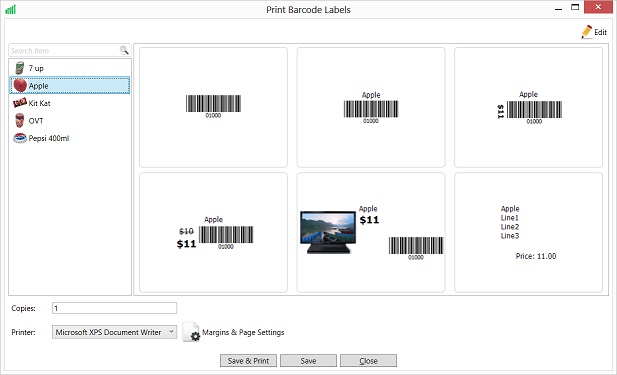Image resolution: width=617 pixels, height=375 pixels.
Task: Minimize the Print Barcode Labels window
Action: point(558,8)
